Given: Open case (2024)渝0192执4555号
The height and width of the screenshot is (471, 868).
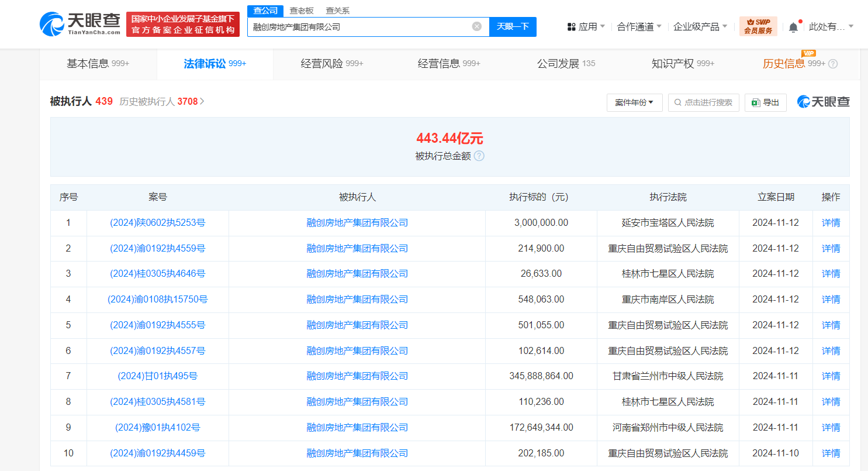Looking at the screenshot, I should pyautogui.click(x=158, y=325).
